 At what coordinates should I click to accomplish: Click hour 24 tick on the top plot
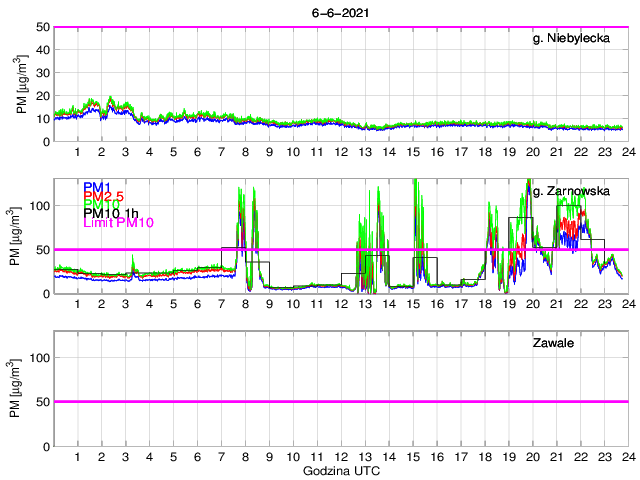[x=627, y=152]
